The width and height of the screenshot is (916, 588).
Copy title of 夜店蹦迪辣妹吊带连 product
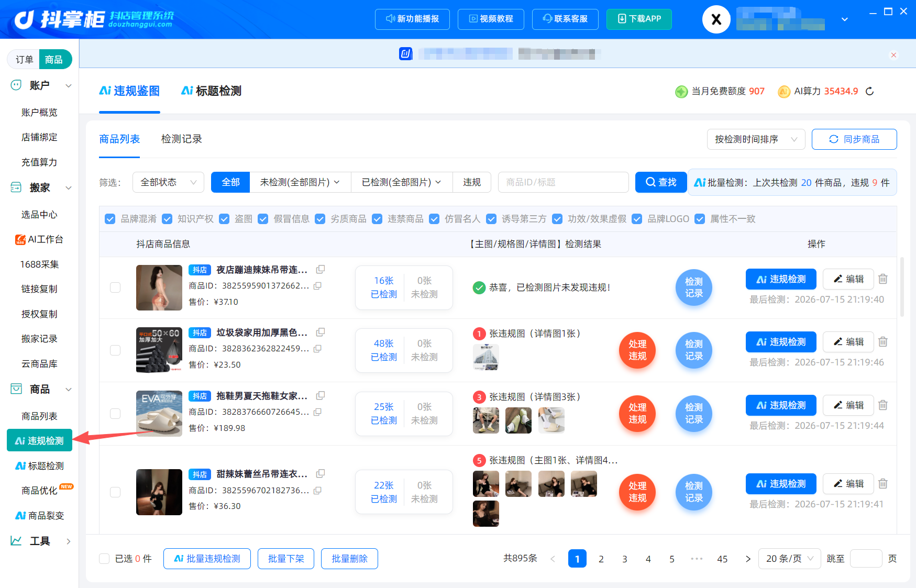pos(321,269)
